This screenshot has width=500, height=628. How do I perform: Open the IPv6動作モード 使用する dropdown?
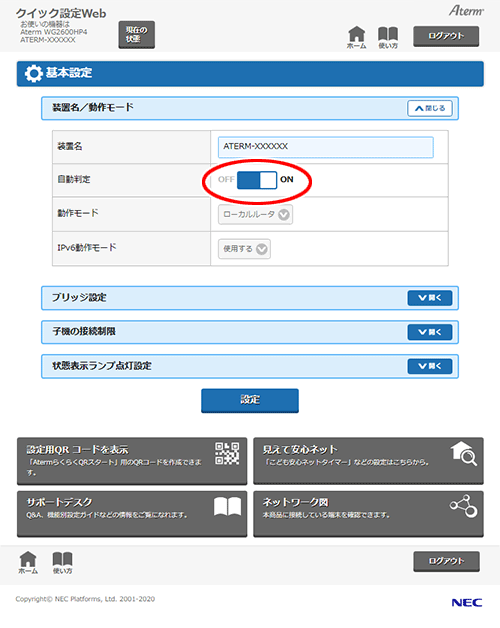click(x=244, y=249)
